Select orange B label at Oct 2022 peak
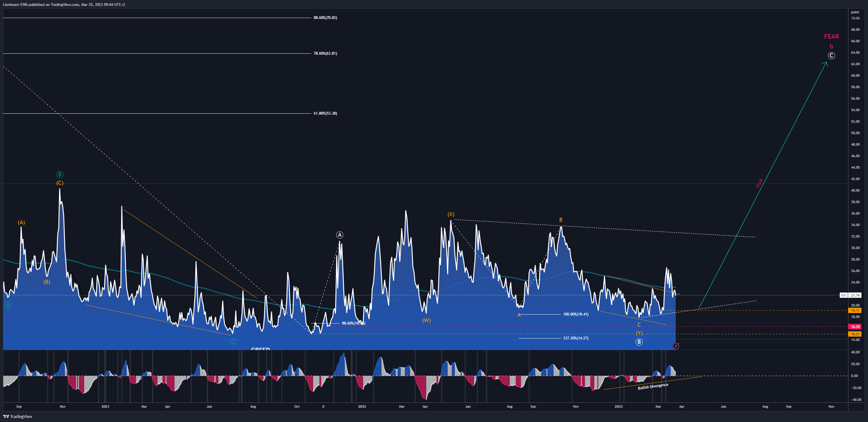 click(x=561, y=220)
